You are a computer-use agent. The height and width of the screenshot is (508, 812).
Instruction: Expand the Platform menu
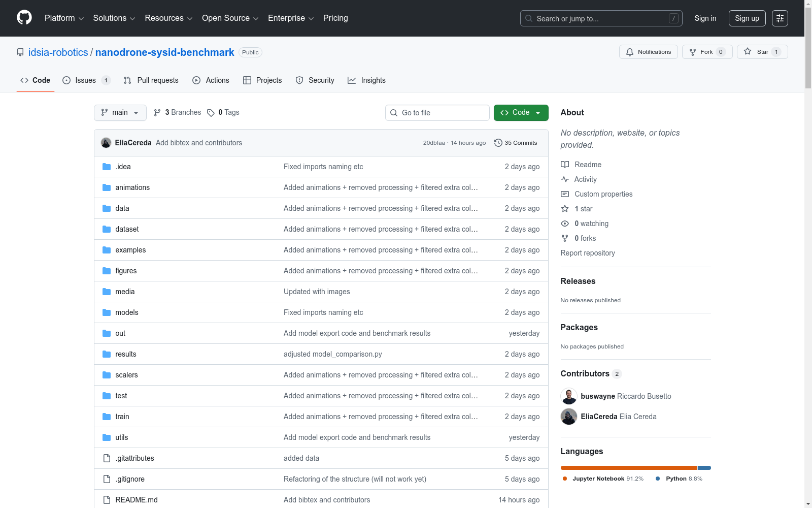tap(64, 18)
